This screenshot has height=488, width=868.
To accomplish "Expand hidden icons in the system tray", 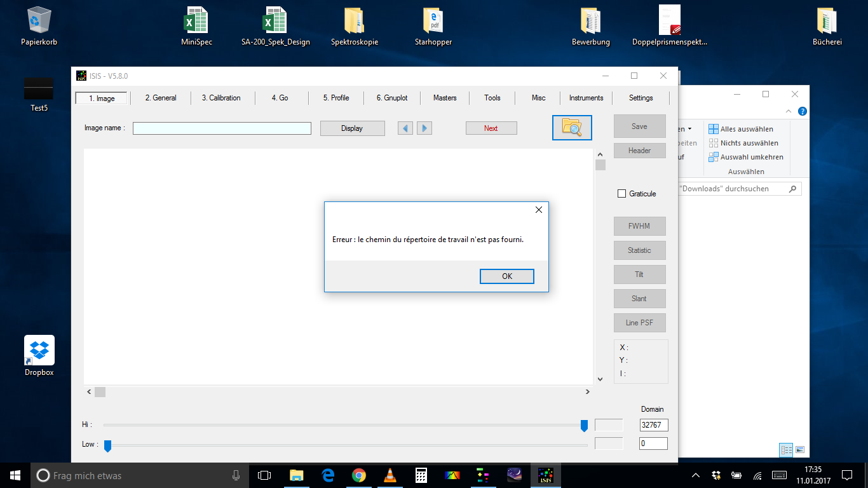I will (696, 475).
